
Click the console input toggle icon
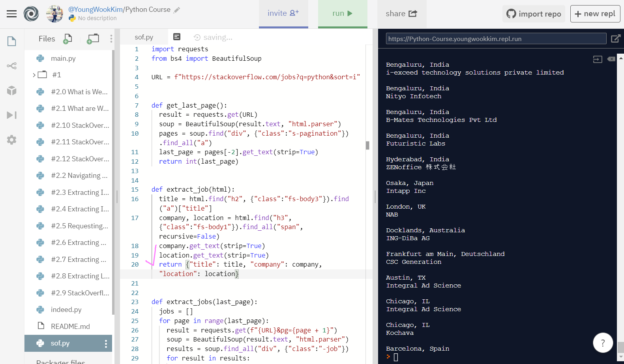pyautogui.click(x=598, y=59)
